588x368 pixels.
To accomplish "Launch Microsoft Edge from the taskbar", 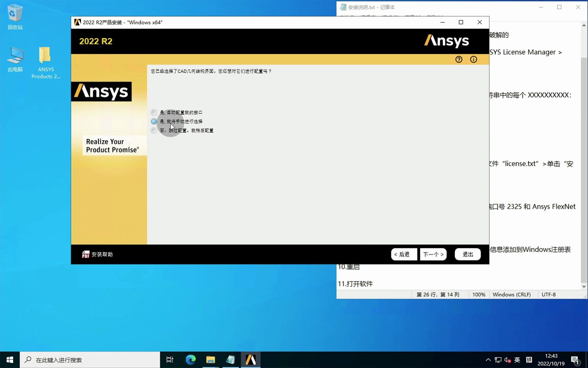I will coord(191,360).
